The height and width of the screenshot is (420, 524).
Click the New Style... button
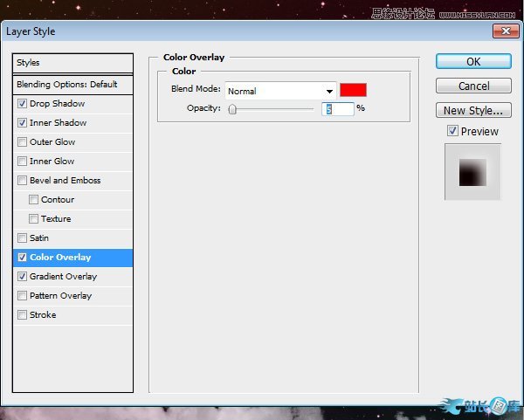tap(472, 110)
